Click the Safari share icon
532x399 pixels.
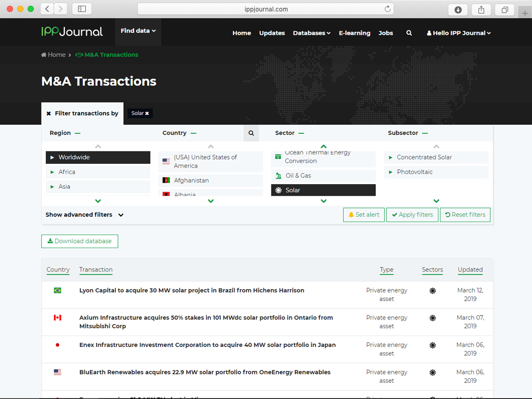[481, 9]
